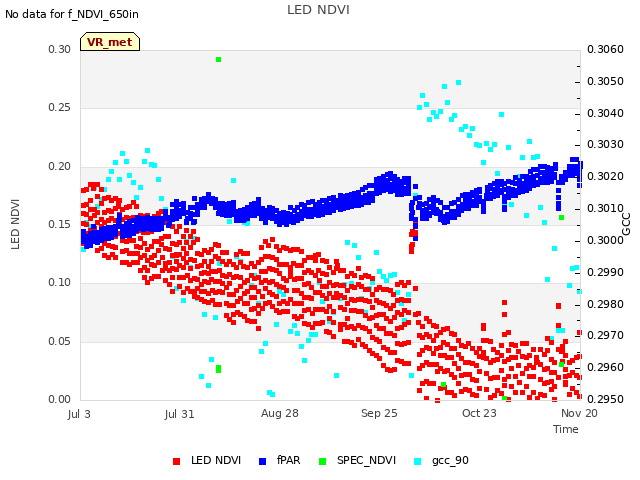Click the Time x-axis label
This screenshot has width=640, height=480.
click(x=565, y=429)
